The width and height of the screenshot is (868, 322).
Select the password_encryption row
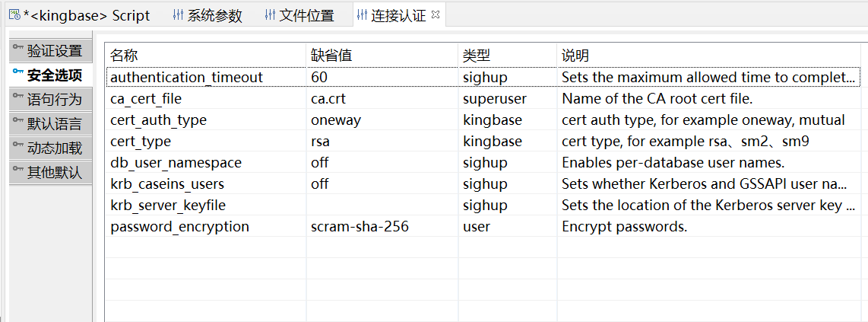179,227
